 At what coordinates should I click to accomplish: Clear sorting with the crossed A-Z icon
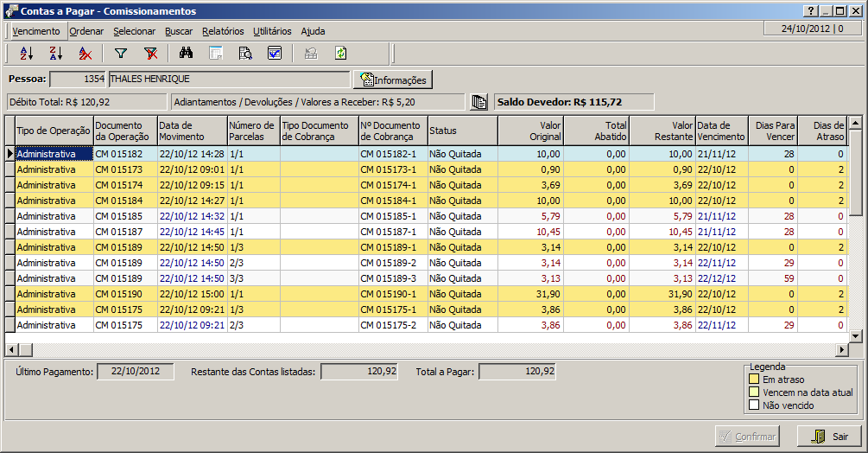pyautogui.click(x=85, y=54)
